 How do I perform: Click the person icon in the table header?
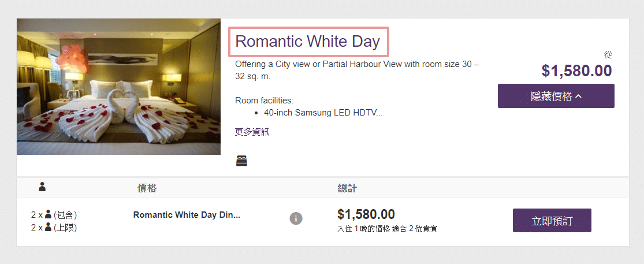(x=42, y=187)
